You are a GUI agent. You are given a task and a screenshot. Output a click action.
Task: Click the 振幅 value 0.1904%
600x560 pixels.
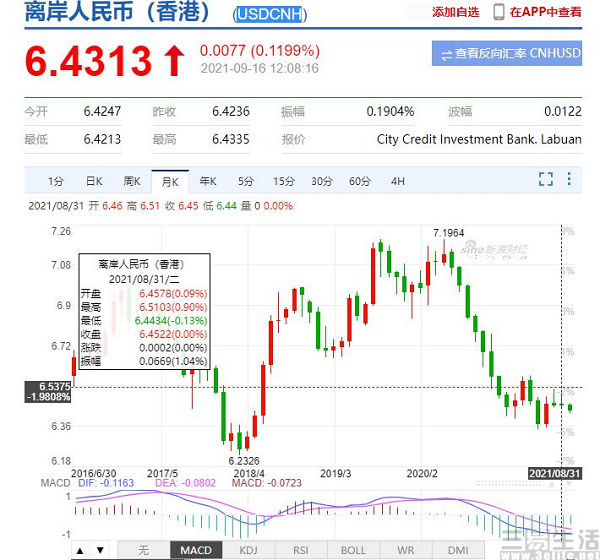(x=390, y=111)
